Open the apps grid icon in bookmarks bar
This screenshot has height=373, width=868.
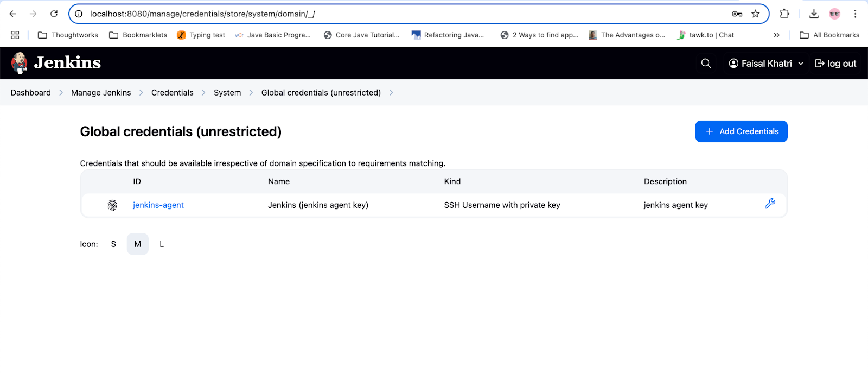[x=15, y=35]
